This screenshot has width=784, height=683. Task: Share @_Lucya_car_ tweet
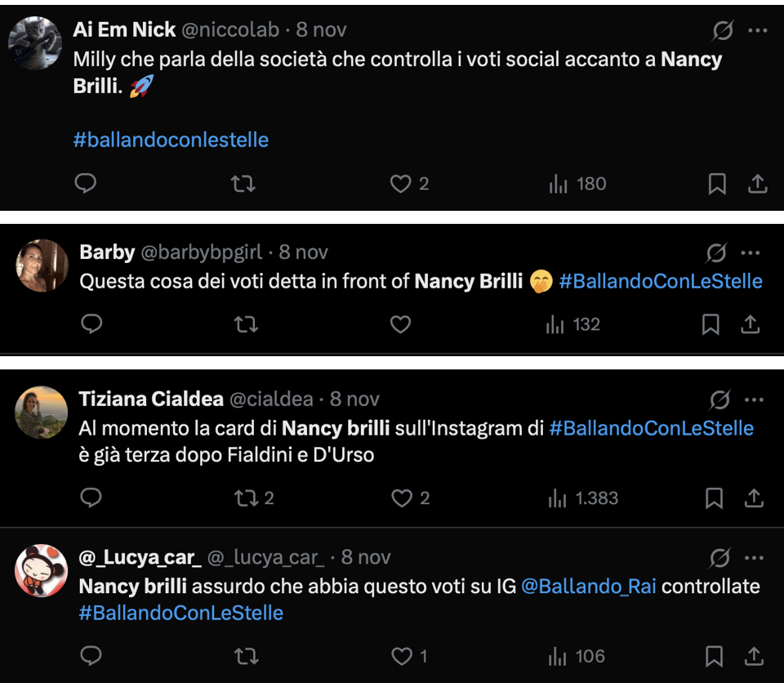754,656
